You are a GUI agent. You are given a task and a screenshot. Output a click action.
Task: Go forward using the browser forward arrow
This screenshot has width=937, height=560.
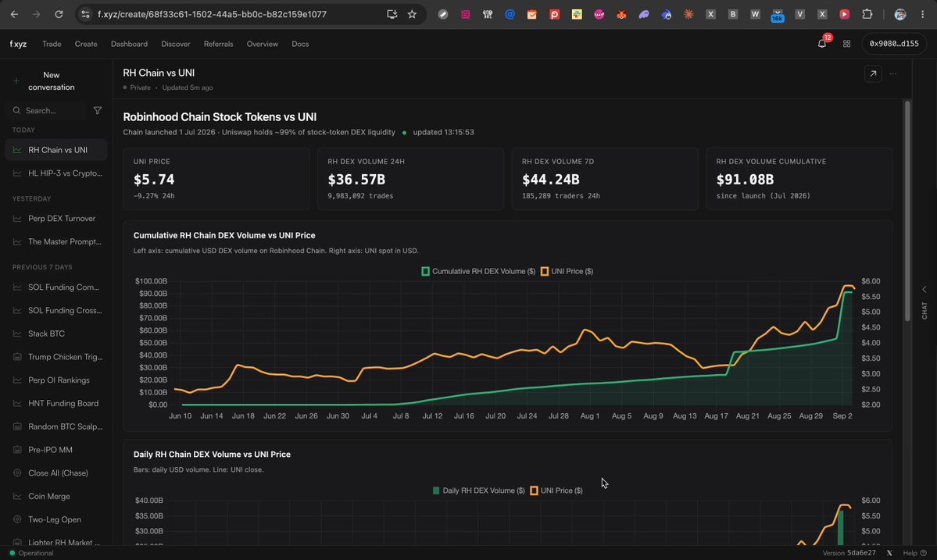pos(37,14)
